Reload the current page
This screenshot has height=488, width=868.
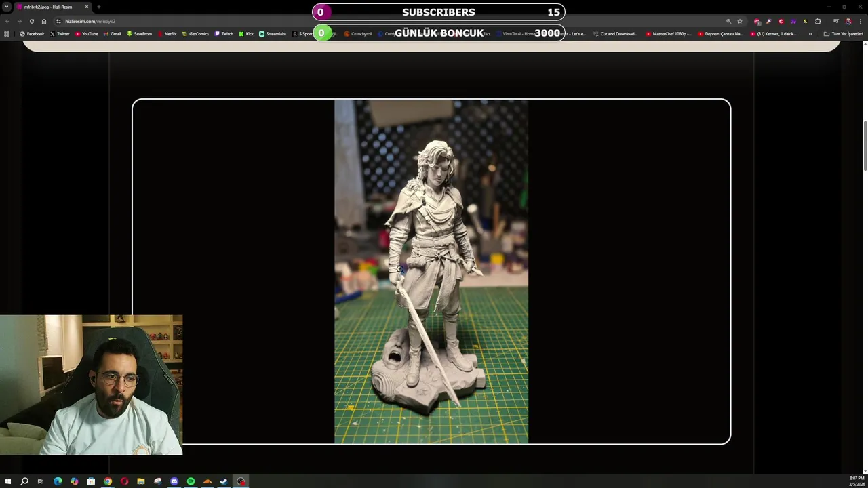pyautogui.click(x=31, y=21)
